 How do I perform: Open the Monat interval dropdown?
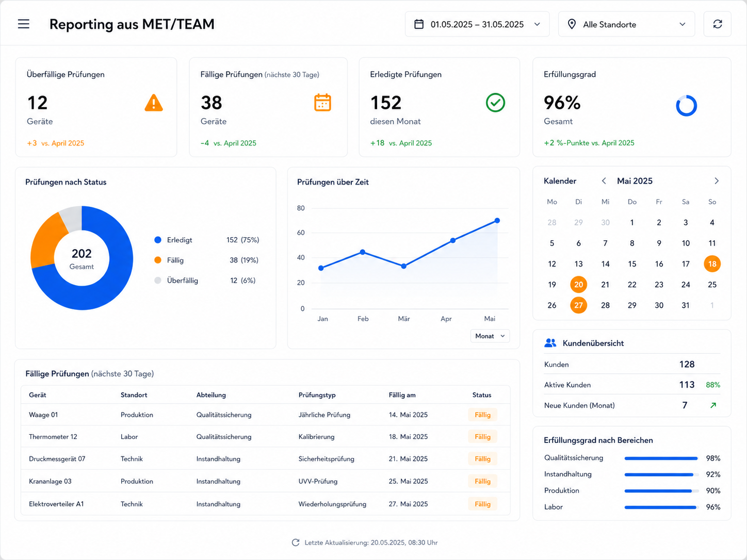pos(490,336)
